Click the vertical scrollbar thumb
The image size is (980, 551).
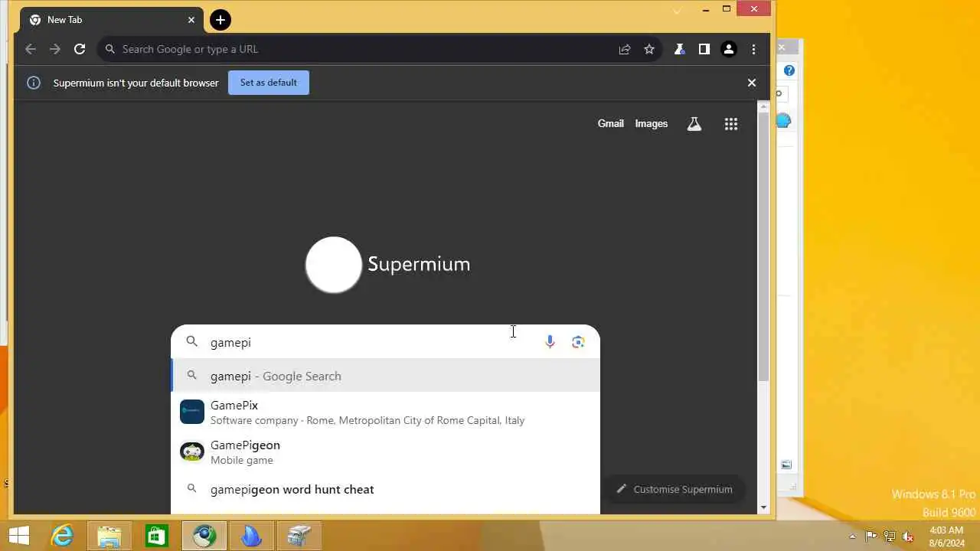click(x=763, y=247)
